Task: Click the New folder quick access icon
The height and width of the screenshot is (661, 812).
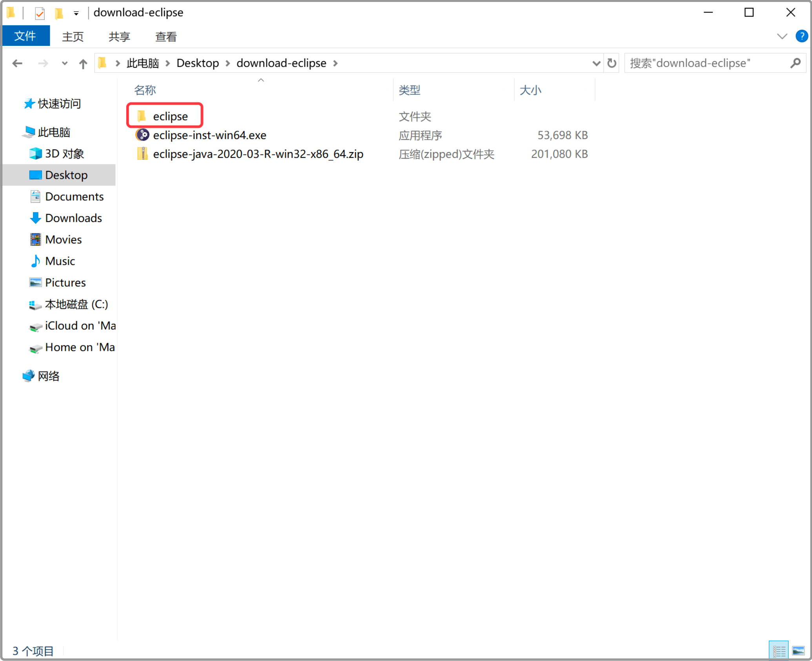Action: [x=59, y=13]
